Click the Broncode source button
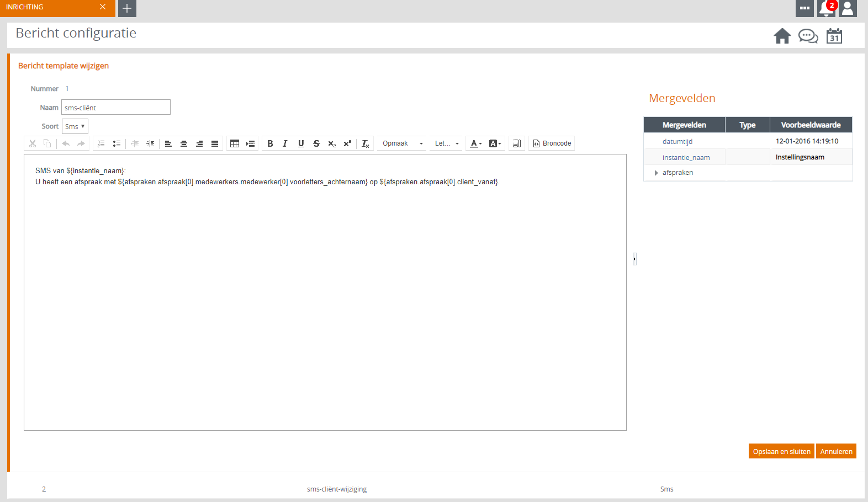Screen dimensions: 868x502 552,143
